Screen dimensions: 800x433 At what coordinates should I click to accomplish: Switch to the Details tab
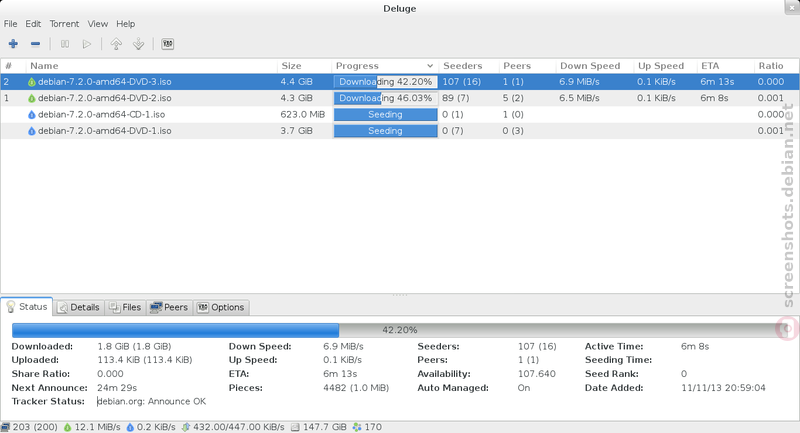coord(79,307)
